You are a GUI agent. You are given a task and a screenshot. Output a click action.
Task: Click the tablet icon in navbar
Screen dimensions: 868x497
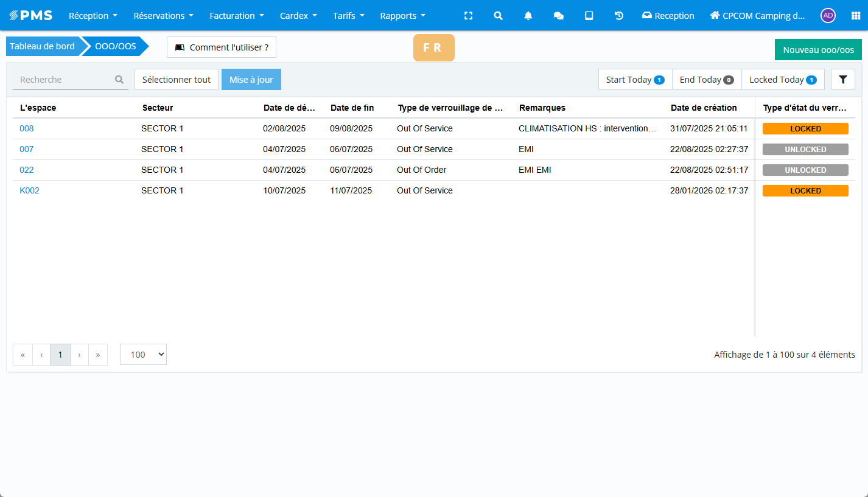coord(589,16)
